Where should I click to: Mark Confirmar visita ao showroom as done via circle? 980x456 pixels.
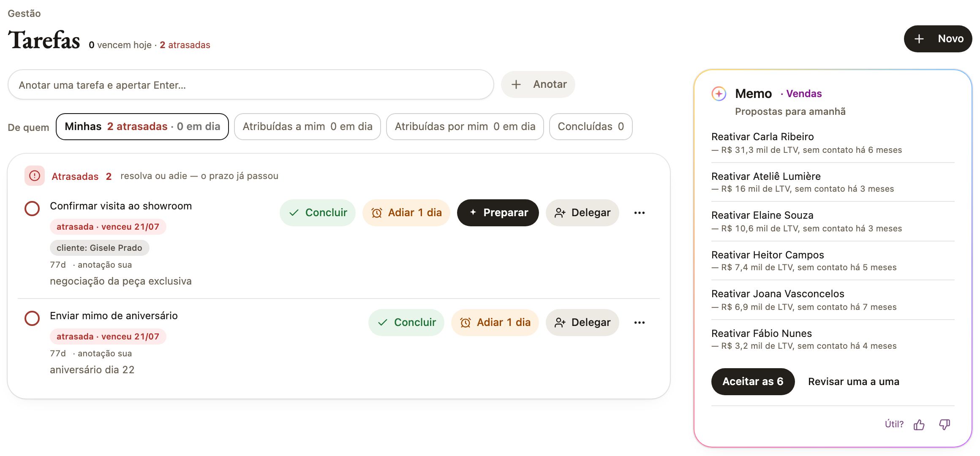[x=32, y=209]
